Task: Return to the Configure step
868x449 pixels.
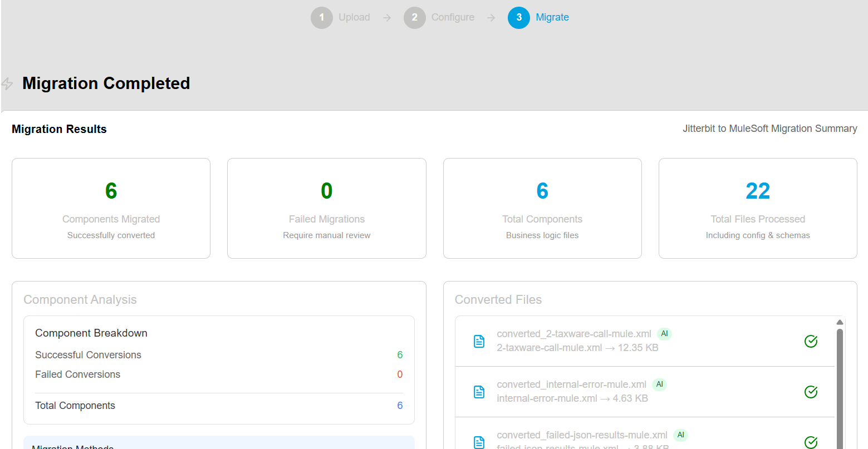Action: pyautogui.click(x=415, y=18)
